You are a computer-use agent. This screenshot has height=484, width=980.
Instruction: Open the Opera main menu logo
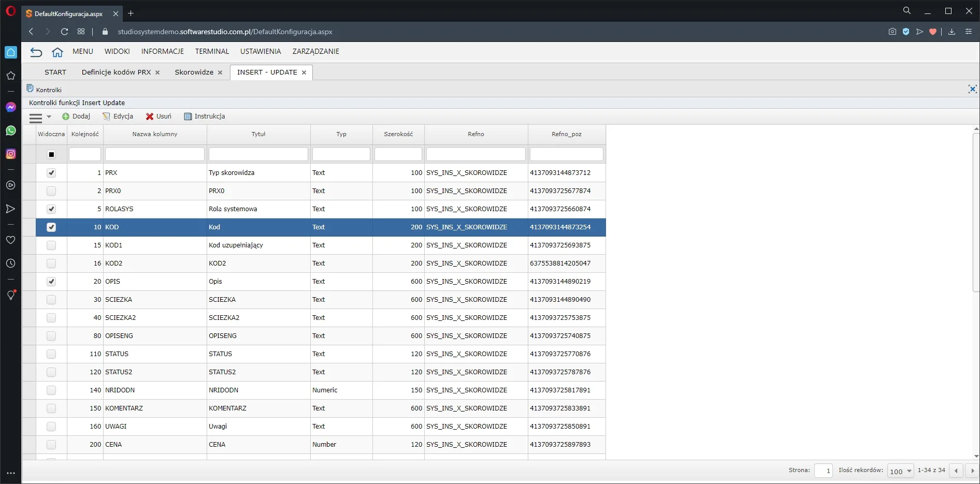11,10
